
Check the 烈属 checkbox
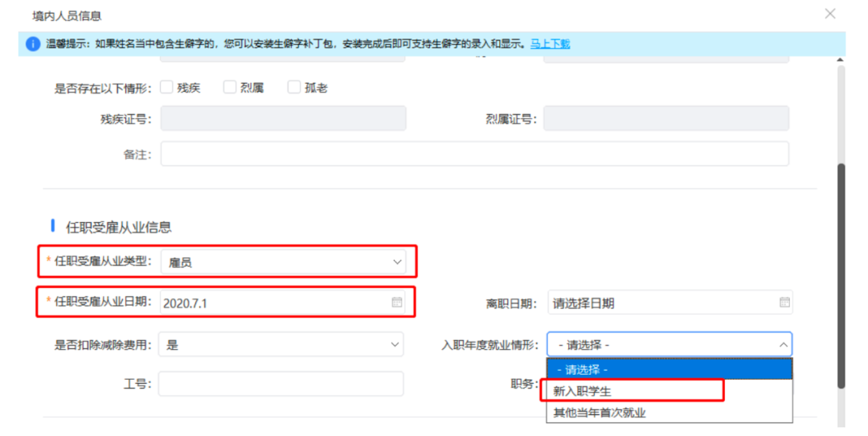coord(230,87)
